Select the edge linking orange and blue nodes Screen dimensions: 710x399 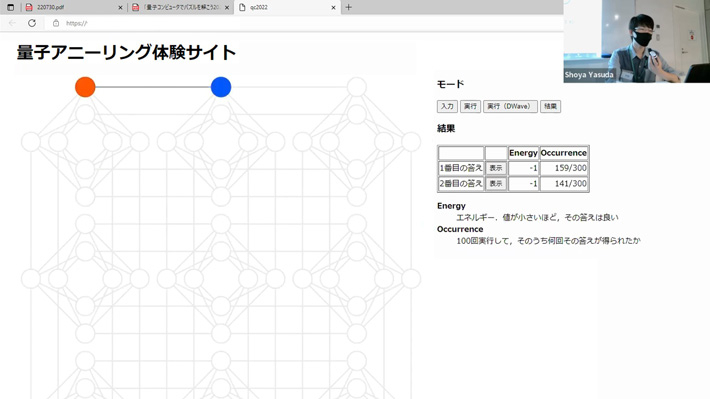coord(153,87)
